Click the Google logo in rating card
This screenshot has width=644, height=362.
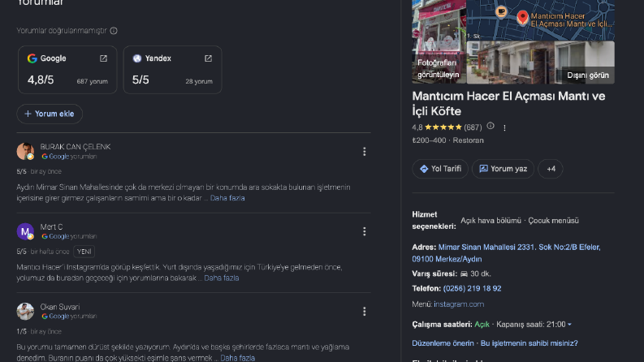tap(32, 58)
